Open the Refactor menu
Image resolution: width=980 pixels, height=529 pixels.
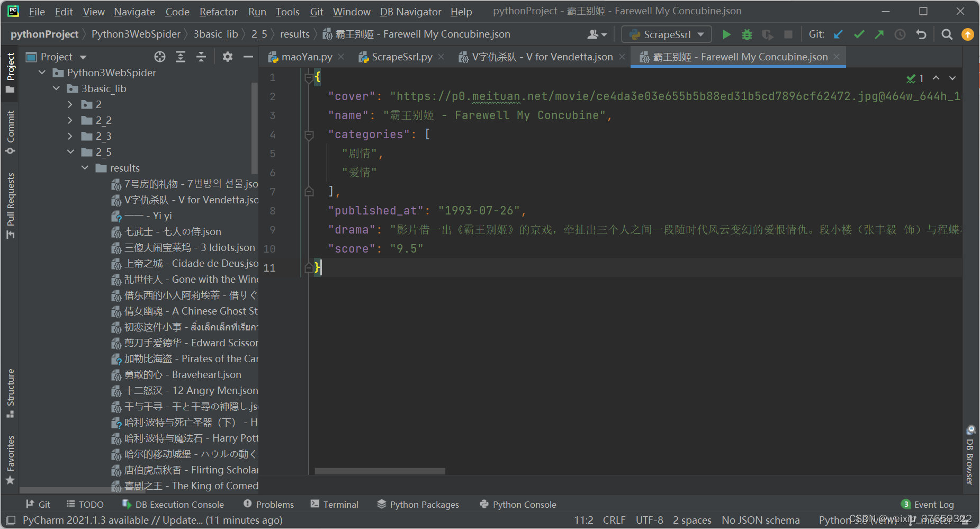(x=218, y=12)
